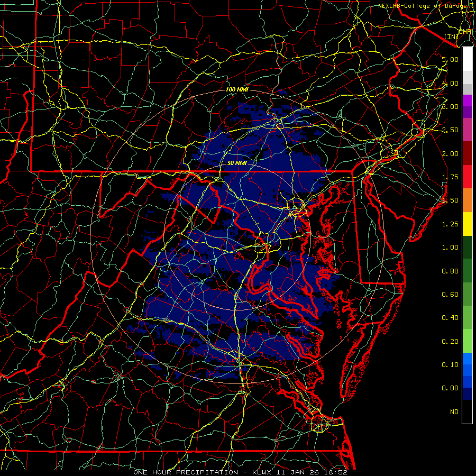Click the 0.00 legend value
Screen dimensions: 476x476
coord(450,388)
